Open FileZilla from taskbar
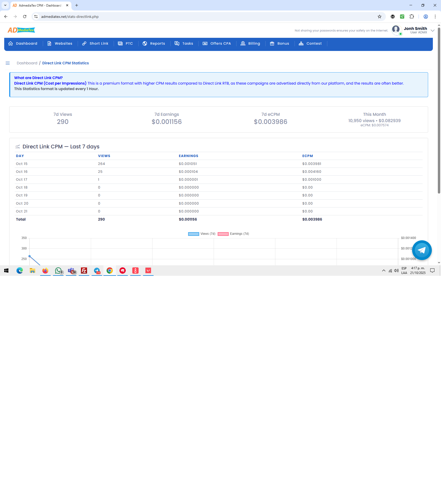 (x=84, y=271)
